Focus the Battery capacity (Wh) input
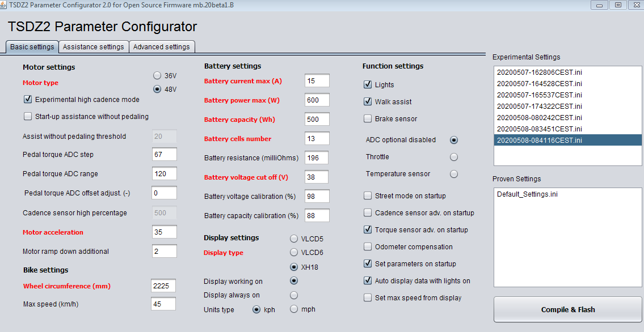The image size is (644, 332). (317, 120)
